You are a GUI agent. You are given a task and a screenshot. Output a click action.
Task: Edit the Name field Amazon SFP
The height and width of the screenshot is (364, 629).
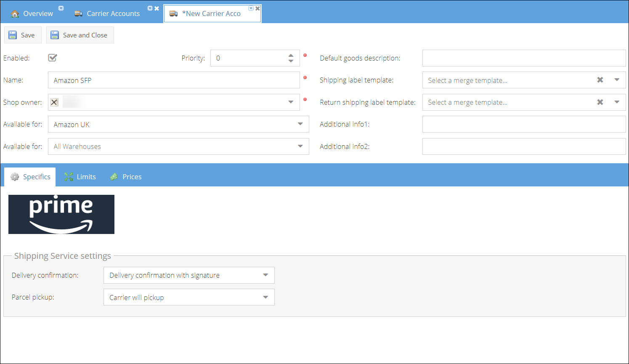click(x=174, y=80)
